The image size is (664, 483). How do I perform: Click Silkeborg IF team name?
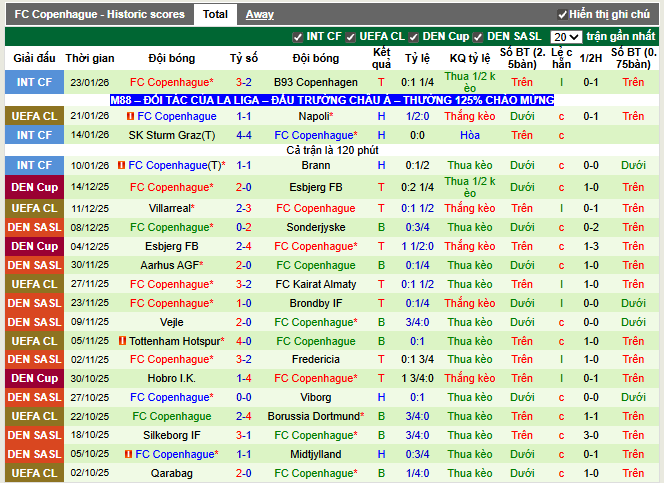[172, 435]
